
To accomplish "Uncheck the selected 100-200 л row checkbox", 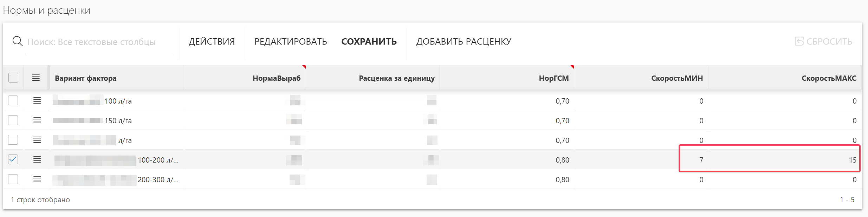I will click(x=13, y=159).
